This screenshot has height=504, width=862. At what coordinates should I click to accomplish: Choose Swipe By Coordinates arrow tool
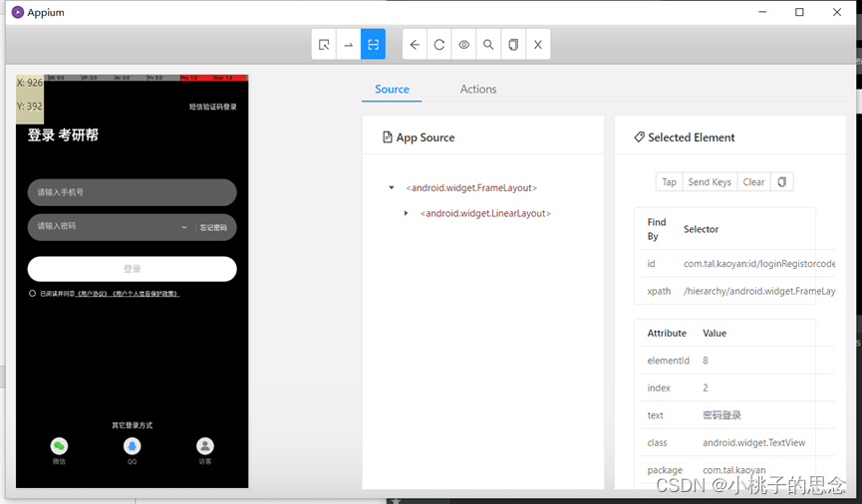click(349, 45)
